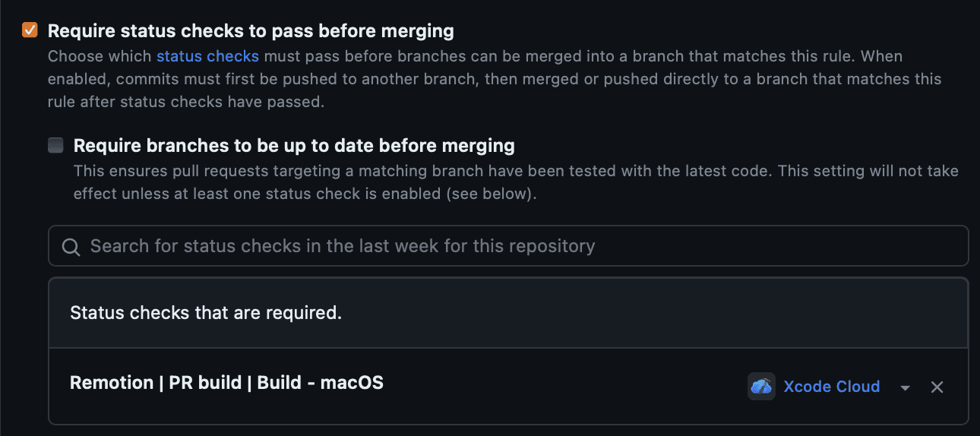Open the 'status checks' documentation link

(207, 56)
